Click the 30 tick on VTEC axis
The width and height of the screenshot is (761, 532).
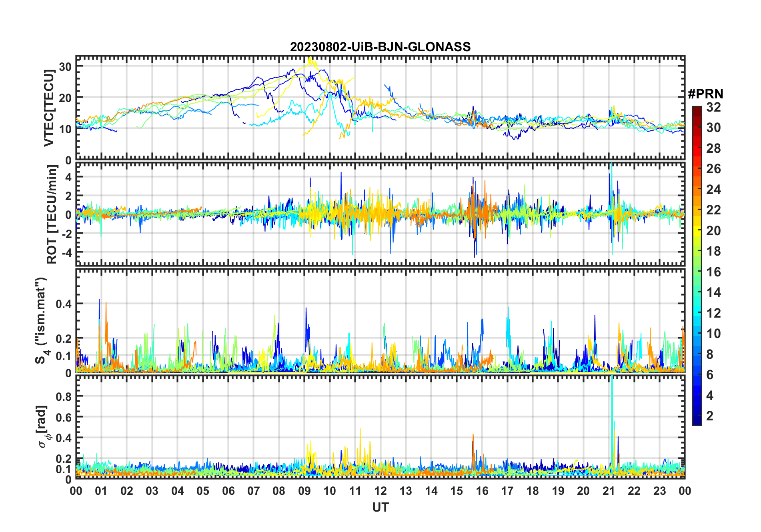pos(65,67)
